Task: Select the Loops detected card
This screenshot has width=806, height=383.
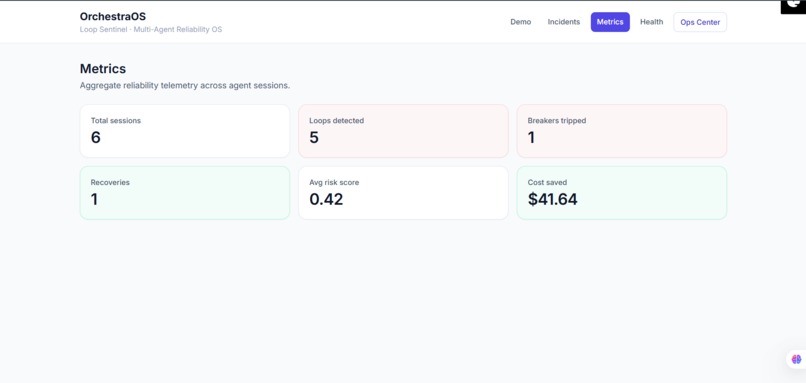Action: pyautogui.click(x=403, y=131)
